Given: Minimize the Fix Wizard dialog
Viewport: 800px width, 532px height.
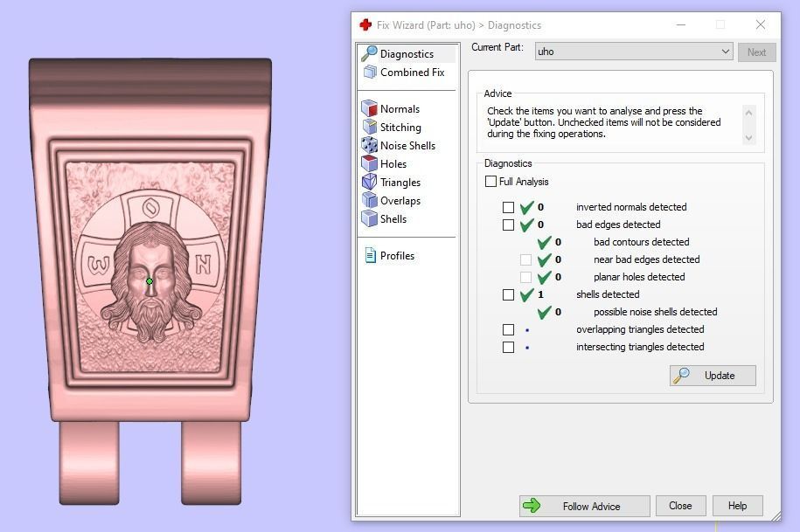Looking at the screenshot, I should 680,24.
